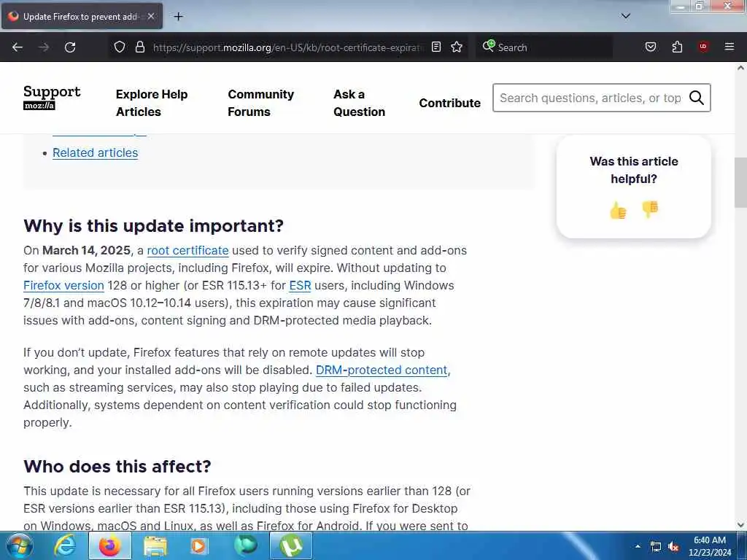Screen dimensions: 747x560
Task: Open the Windows Start menu orb
Action: pos(20,545)
